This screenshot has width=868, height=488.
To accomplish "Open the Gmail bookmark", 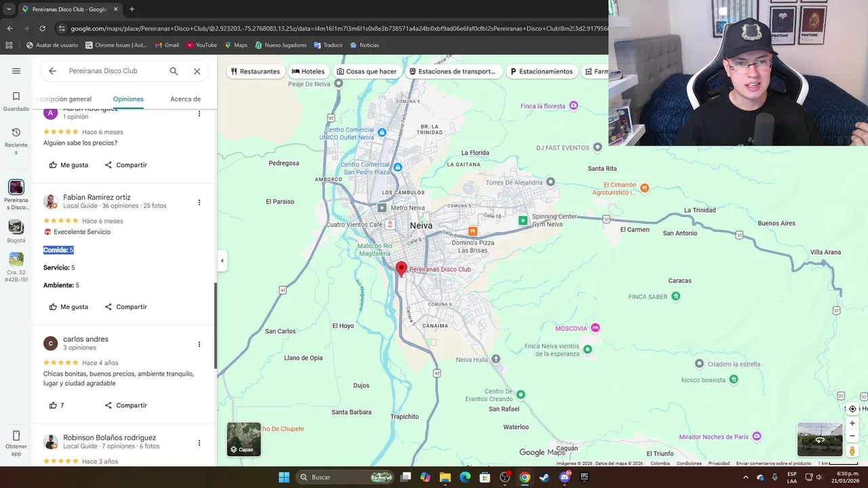I will tap(167, 45).
